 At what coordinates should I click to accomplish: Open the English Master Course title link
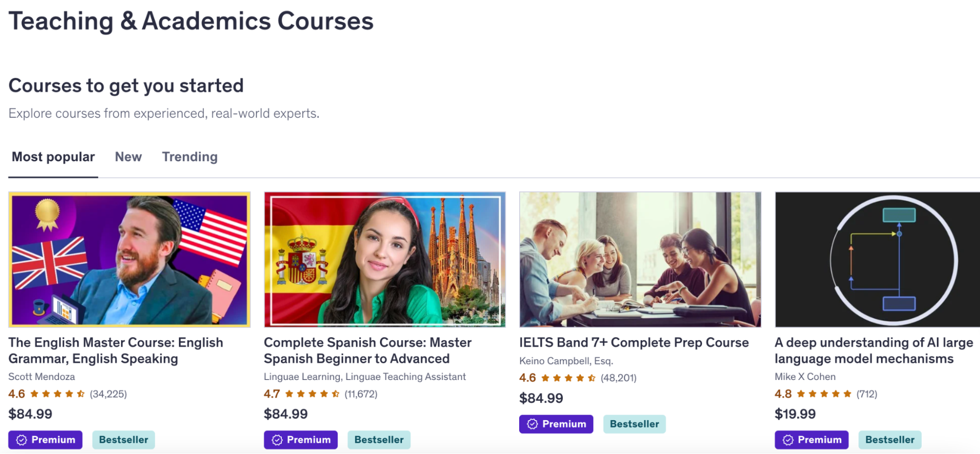(116, 350)
